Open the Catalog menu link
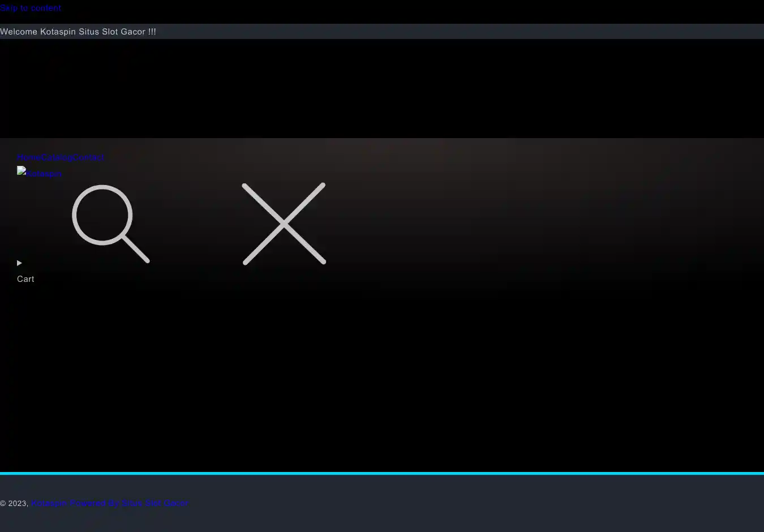The height and width of the screenshot is (532, 764). point(57,157)
